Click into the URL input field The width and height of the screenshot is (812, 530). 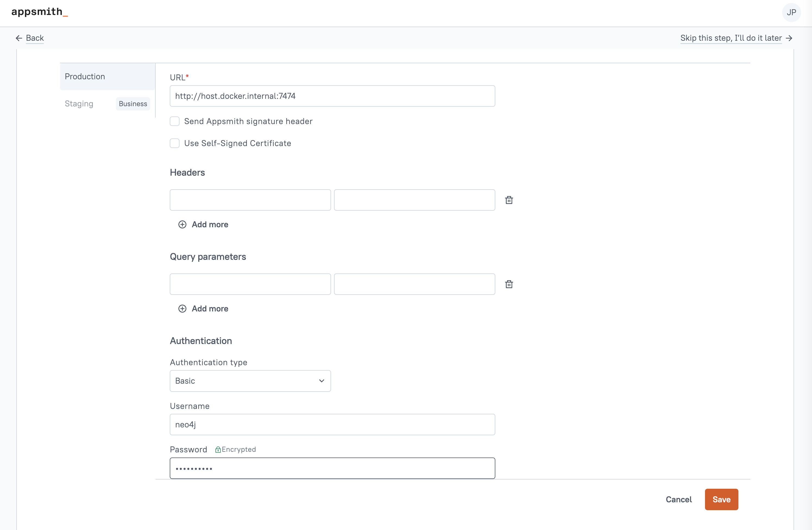click(332, 96)
